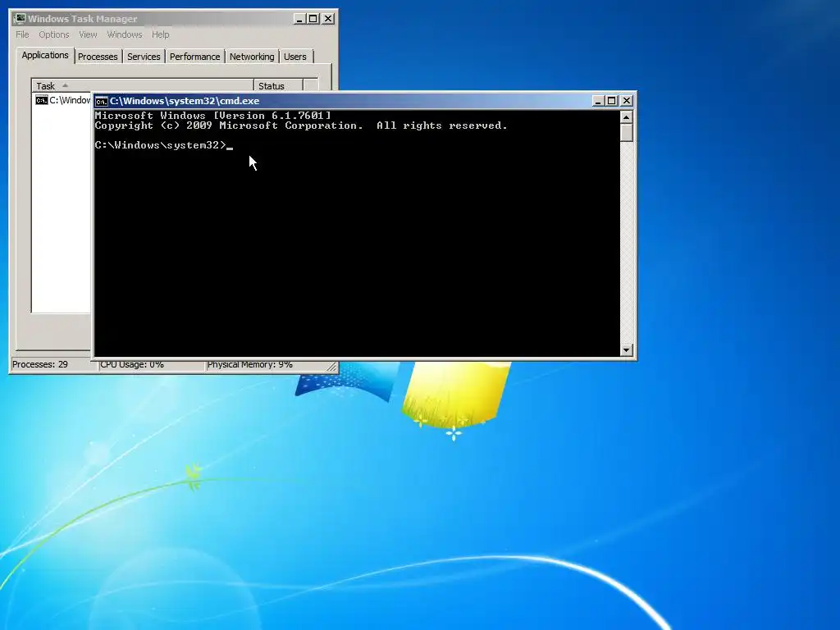The image size is (840, 630).
Task: Minimize the cmd.exe window
Action: pyautogui.click(x=598, y=101)
